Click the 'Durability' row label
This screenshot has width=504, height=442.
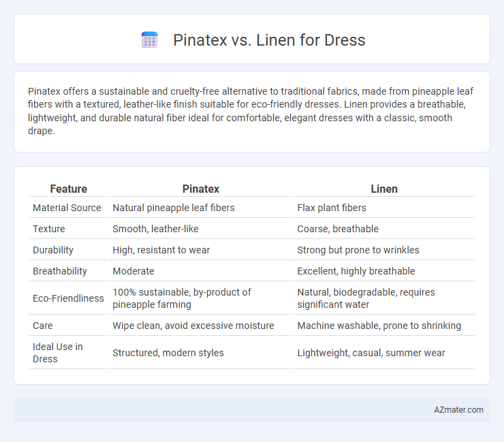tap(53, 250)
